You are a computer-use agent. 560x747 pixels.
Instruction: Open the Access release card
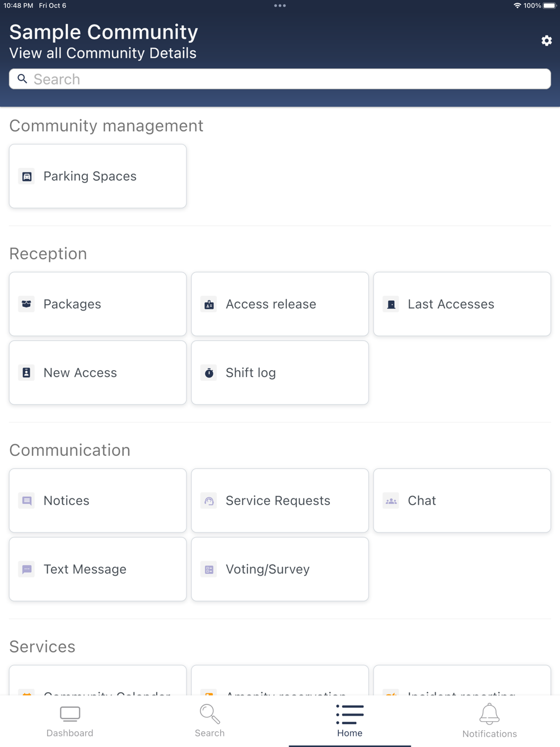(x=280, y=304)
